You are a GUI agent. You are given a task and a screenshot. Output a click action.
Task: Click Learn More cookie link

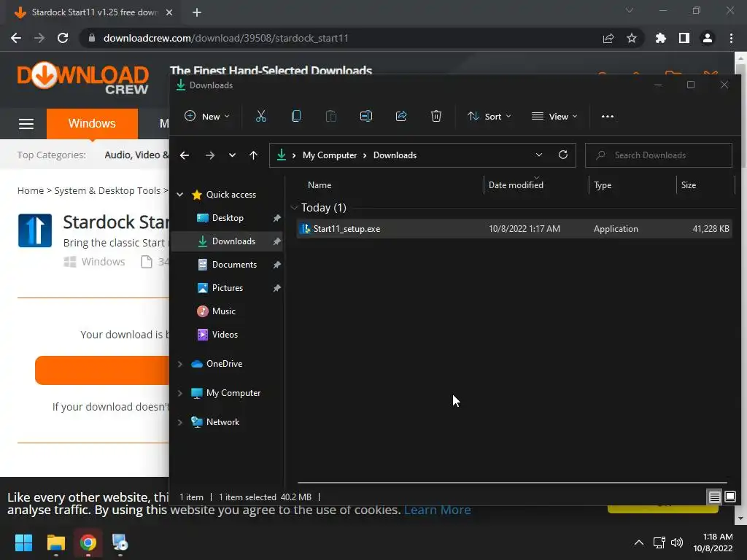tap(438, 510)
